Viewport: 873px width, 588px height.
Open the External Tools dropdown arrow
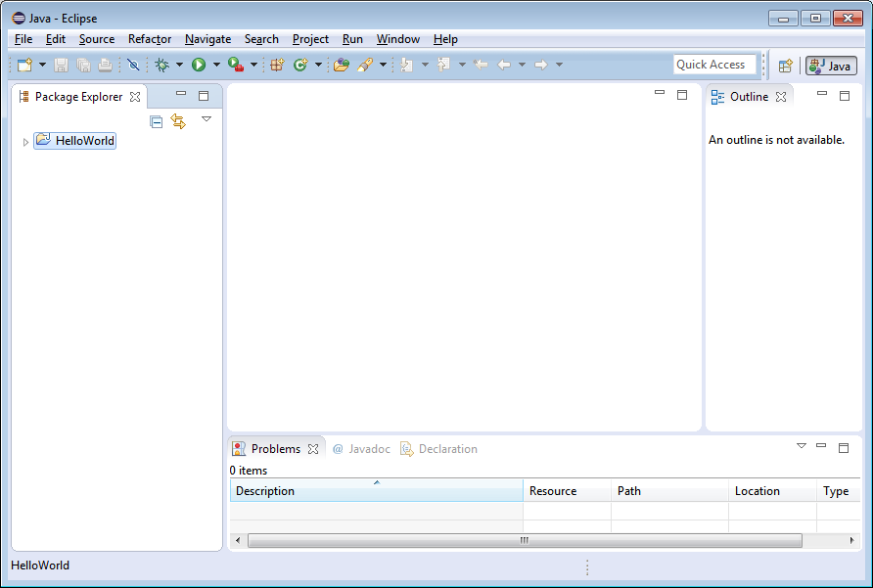coord(253,66)
